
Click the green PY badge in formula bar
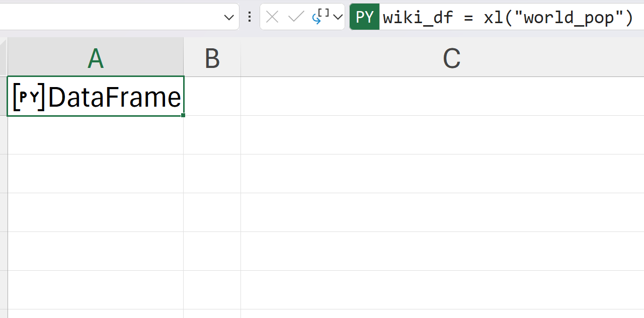364,17
